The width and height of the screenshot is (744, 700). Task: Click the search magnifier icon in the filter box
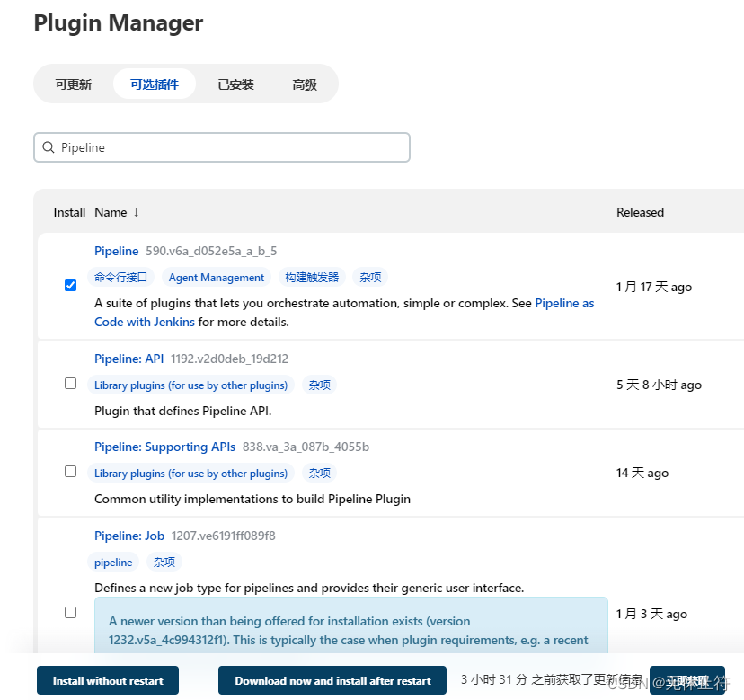coord(49,147)
